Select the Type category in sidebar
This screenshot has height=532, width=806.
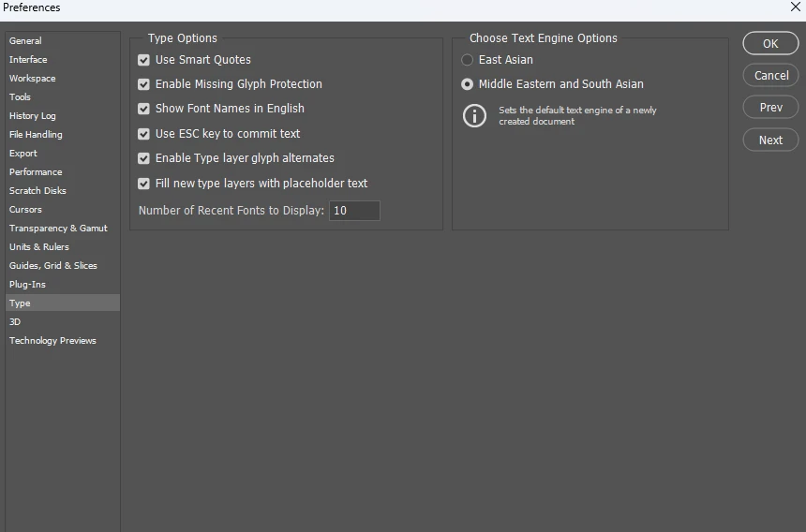click(x=63, y=303)
